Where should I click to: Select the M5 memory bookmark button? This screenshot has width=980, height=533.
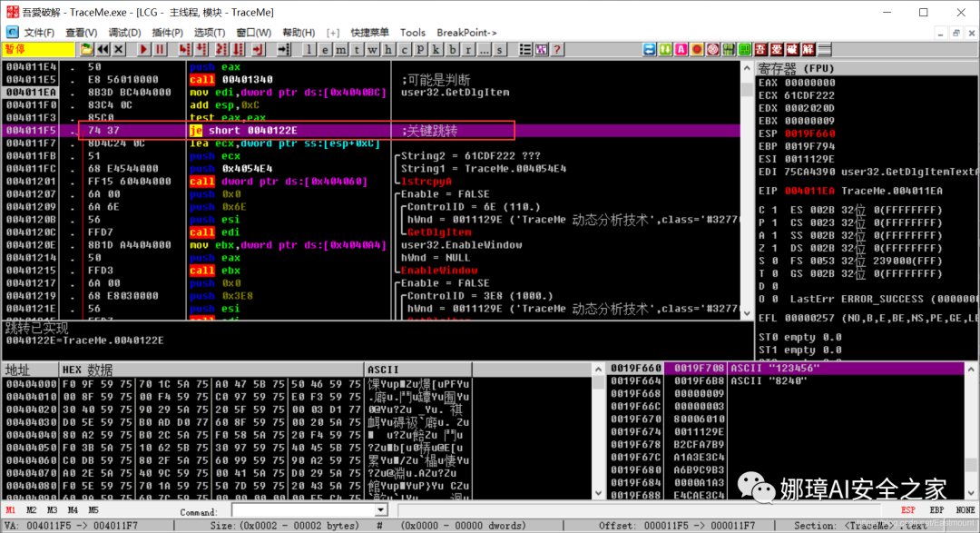93,510
